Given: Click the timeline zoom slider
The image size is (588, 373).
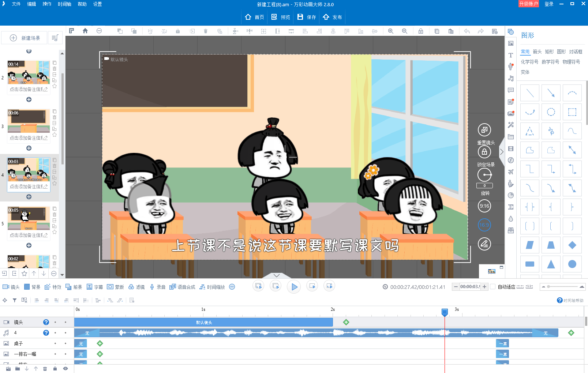Looking at the screenshot, I should pos(562,287).
